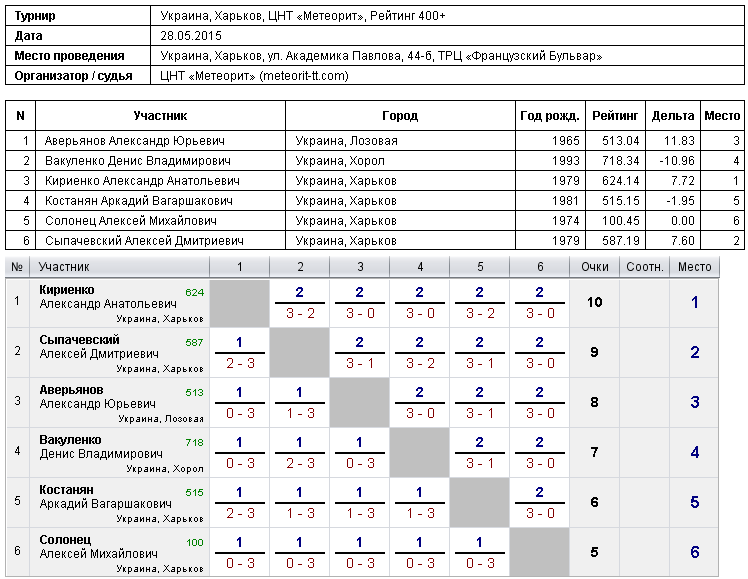
Task: Click green rating 624 beside Кириенко
Action: pyautogui.click(x=194, y=292)
